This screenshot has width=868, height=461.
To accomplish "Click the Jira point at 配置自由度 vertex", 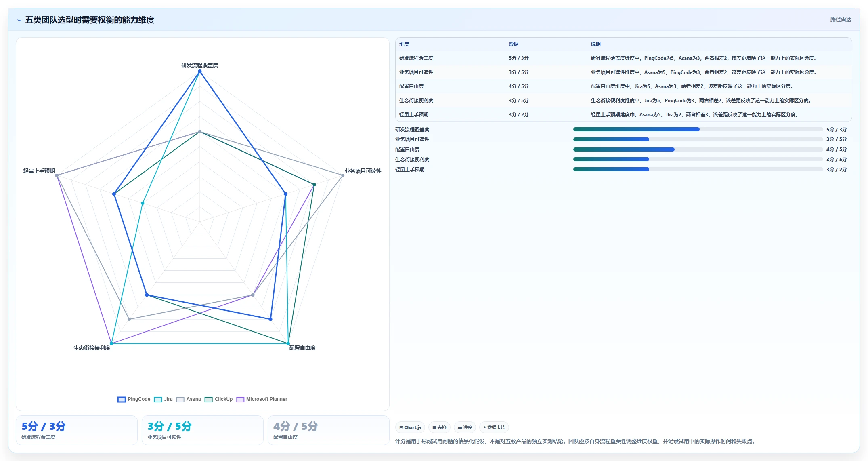I will click(288, 343).
